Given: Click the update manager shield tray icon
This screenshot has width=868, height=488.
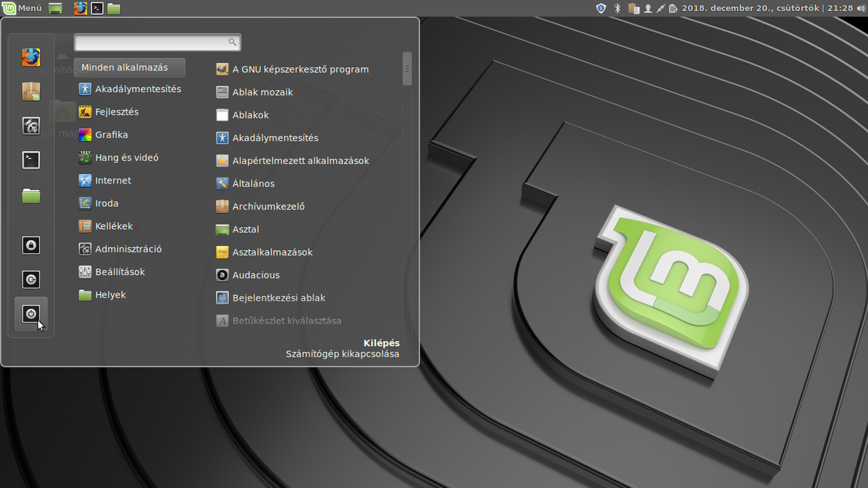Looking at the screenshot, I should 601,8.
